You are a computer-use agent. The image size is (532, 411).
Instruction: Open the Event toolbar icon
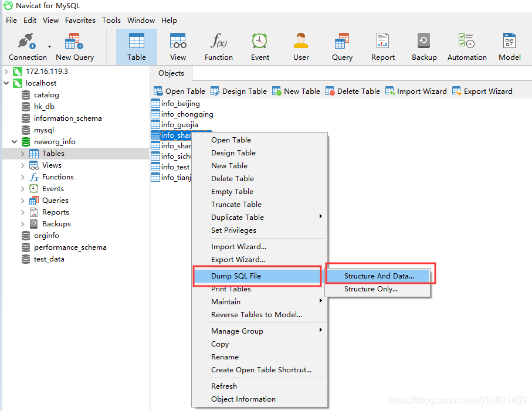click(260, 46)
